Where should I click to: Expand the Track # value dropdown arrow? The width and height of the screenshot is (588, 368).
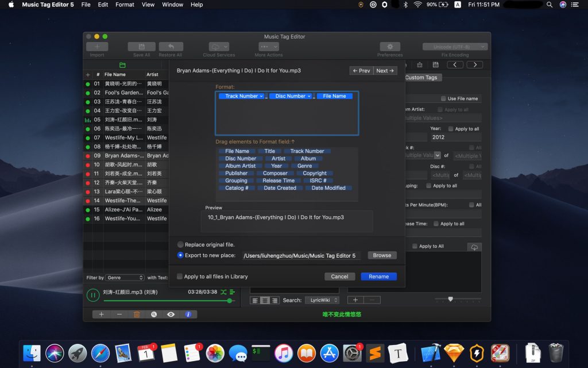(437, 155)
